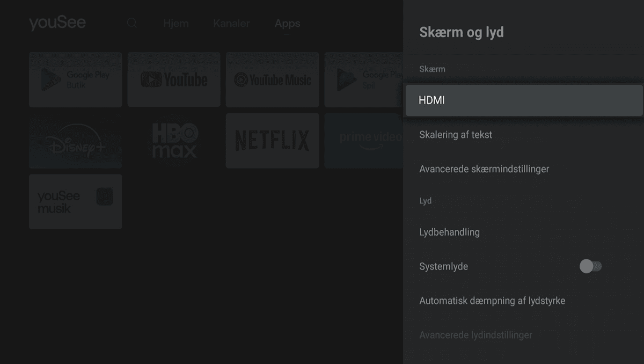Launch YouTube Music
Image resolution: width=644 pixels, height=364 pixels.
(x=272, y=79)
